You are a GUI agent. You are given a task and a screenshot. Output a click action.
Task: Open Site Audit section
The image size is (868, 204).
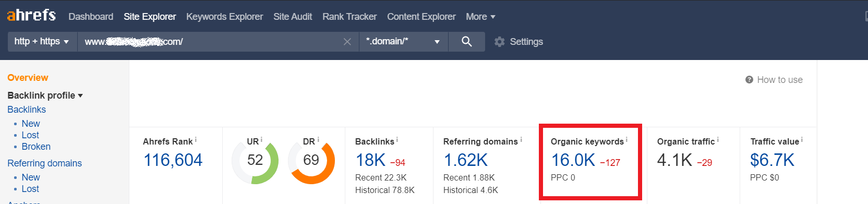coord(293,17)
